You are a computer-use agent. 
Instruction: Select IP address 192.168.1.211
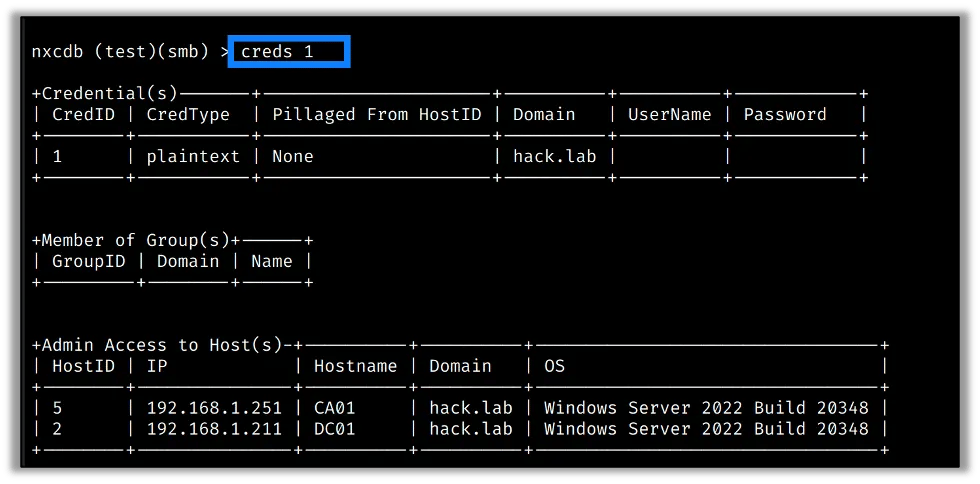point(214,429)
